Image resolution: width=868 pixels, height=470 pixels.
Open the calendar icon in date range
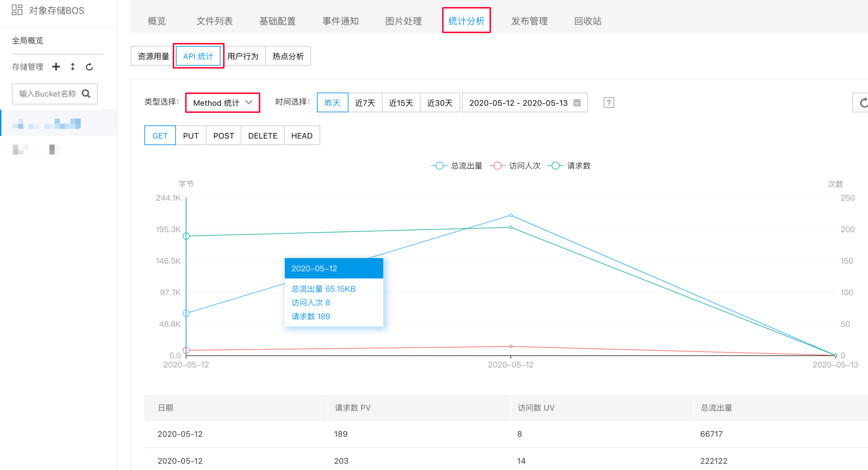pos(577,103)
